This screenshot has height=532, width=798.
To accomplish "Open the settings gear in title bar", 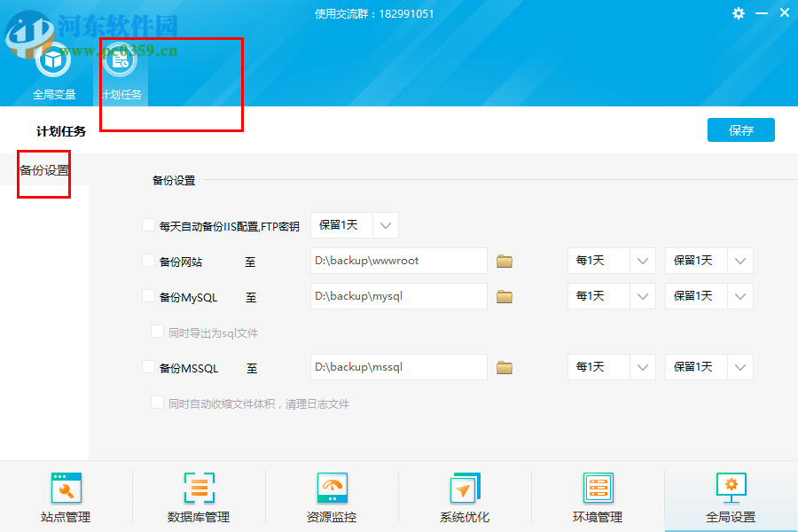I will tap(739, 13).
